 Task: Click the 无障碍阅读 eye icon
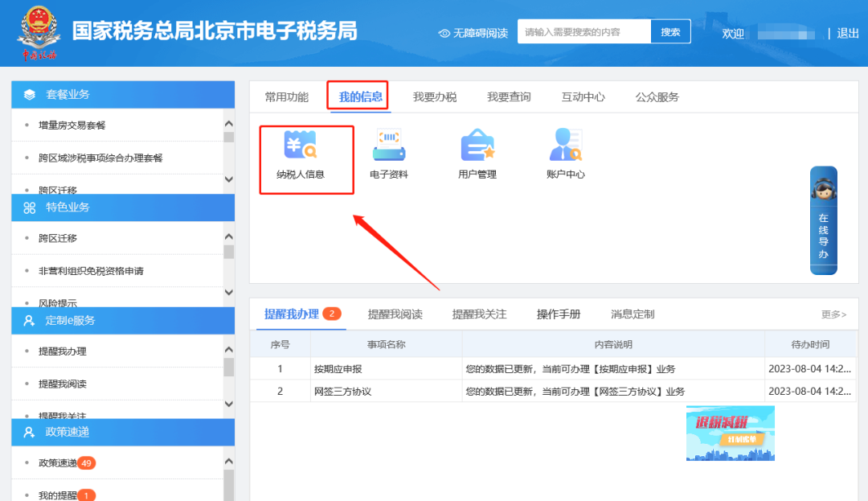pos(444,33)
